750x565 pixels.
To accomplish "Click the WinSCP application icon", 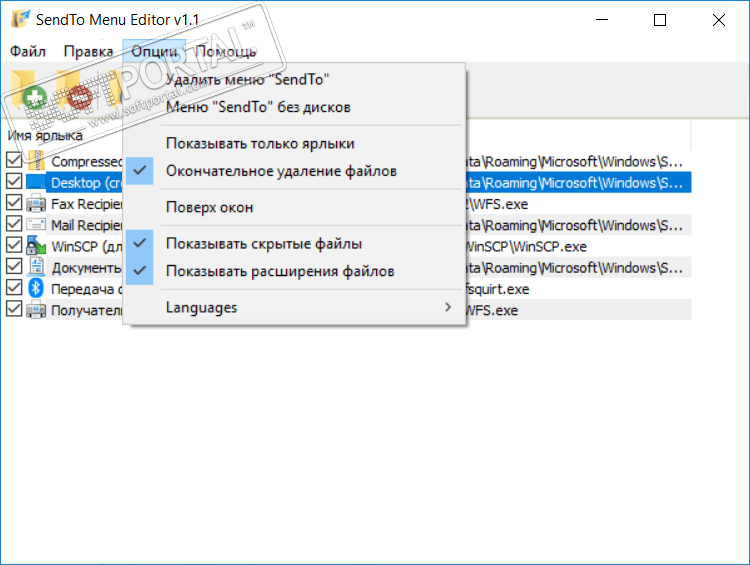I will click(x=36, y=245).
